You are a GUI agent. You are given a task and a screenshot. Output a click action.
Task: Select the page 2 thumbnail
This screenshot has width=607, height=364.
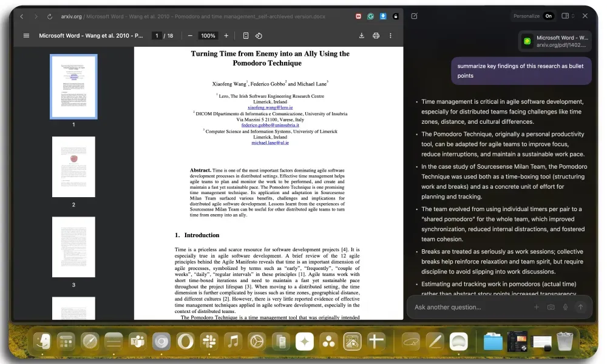(73, 167)
